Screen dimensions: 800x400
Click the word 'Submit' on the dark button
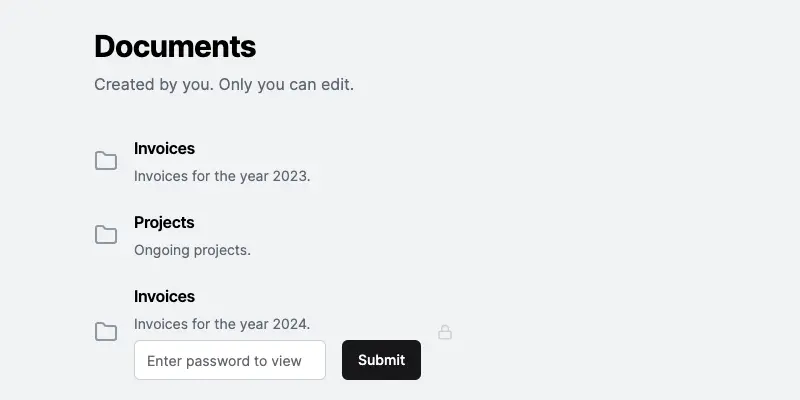tap(381, 360)
